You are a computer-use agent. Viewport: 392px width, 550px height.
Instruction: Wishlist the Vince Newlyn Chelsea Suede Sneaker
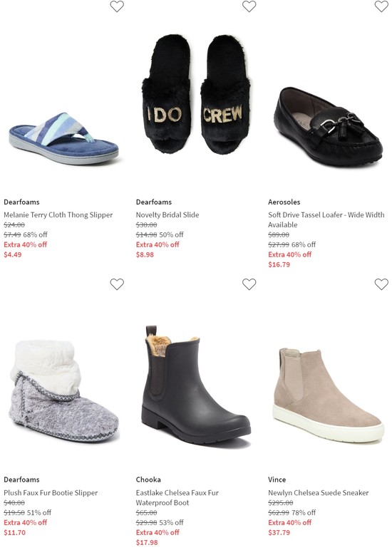point(381,284)
